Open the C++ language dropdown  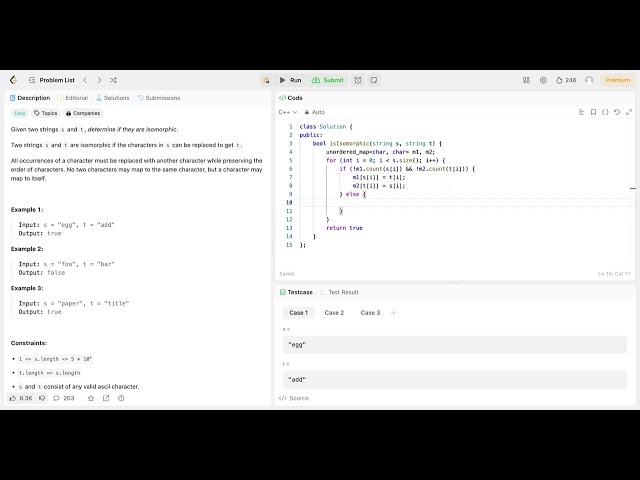click(x=288, y=112)
